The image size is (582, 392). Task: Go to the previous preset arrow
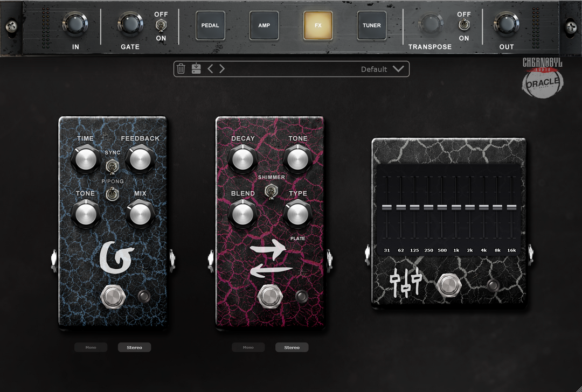210,68
